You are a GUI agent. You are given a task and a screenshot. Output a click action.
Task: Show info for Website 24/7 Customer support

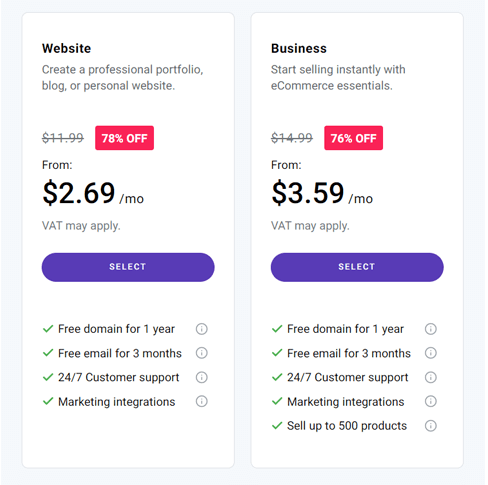click(201, 377)
